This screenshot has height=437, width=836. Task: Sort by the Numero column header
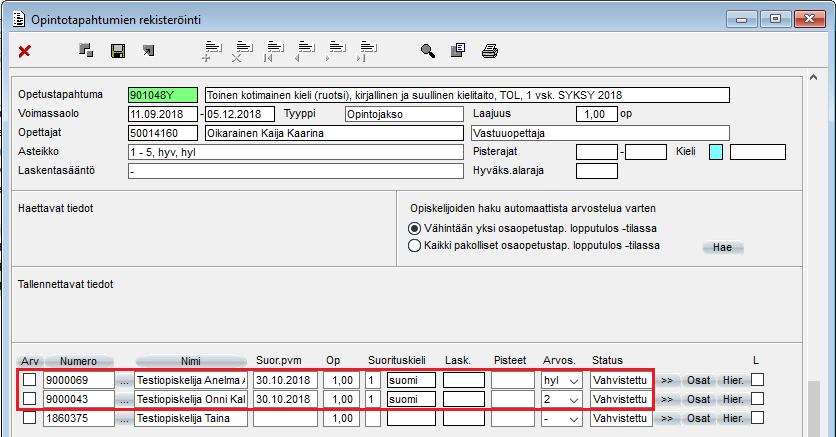[x=78, y=361]
